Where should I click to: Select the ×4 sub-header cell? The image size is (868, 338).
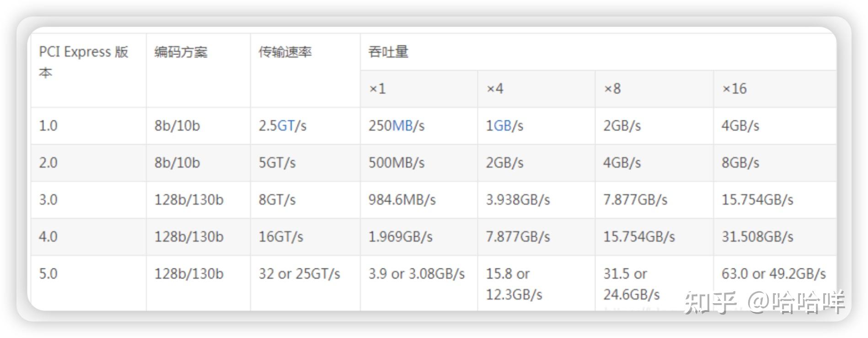495,89
